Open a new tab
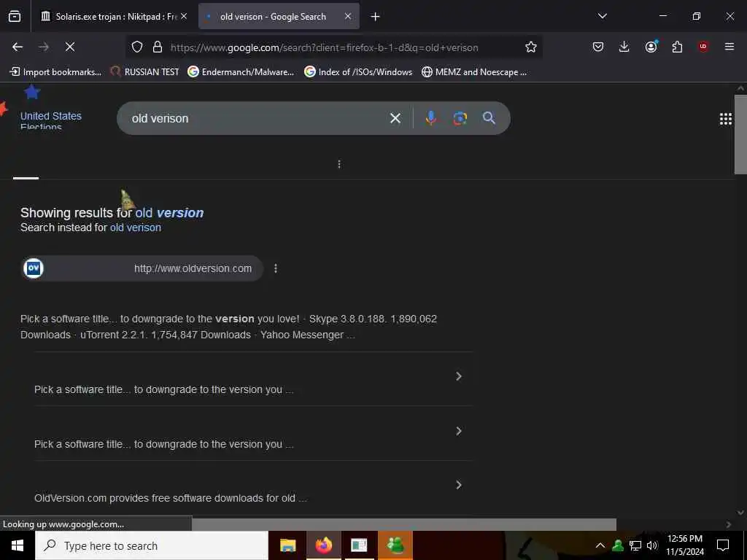The image size is (747, 560). 376,17
